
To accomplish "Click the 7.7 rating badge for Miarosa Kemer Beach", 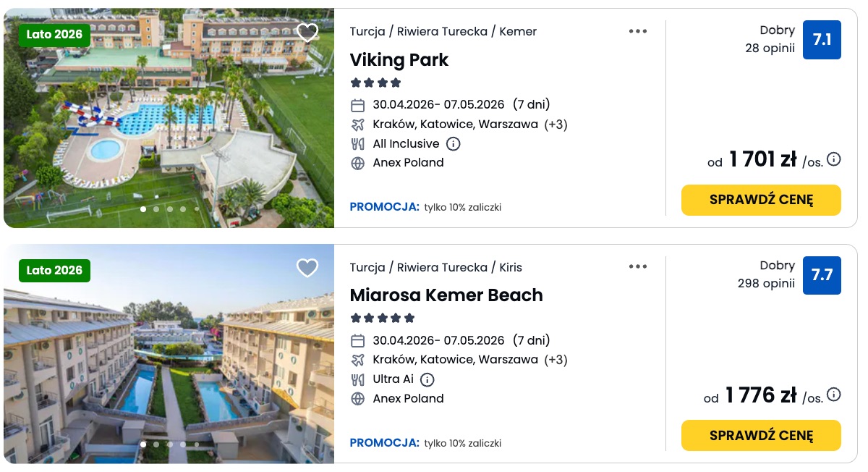I will (822, 275).
